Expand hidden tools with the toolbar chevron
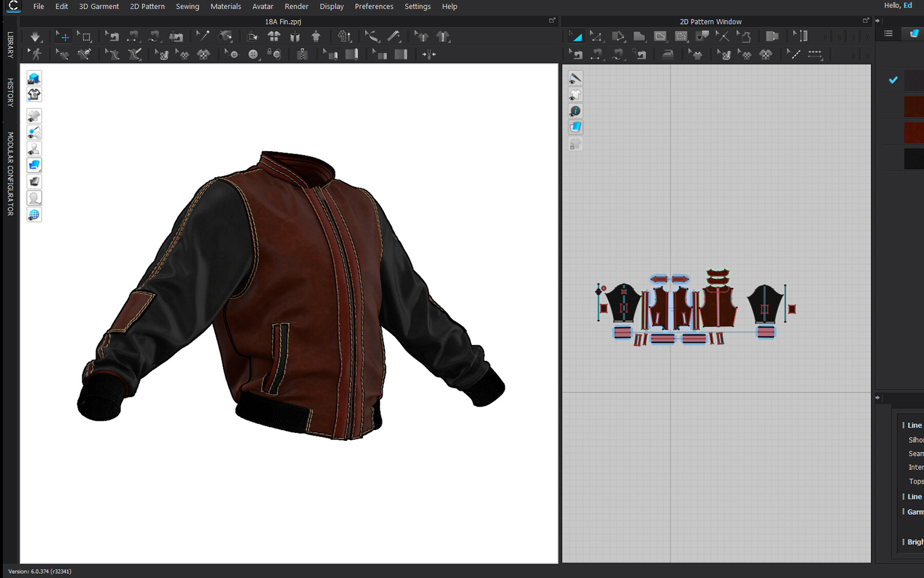Image resolution: width=924 pixels, height=578 pixels. [x=825, y=36]
